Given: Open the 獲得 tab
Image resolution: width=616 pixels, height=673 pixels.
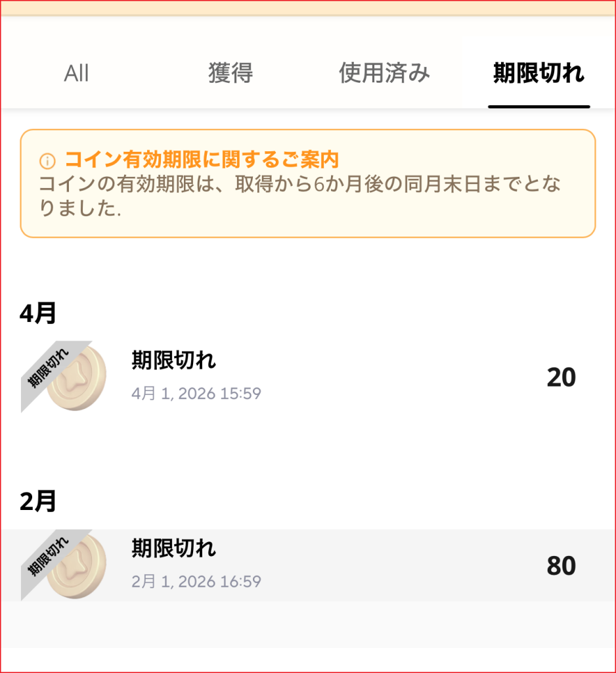Looking at the screenshot, I should point(231,73).
